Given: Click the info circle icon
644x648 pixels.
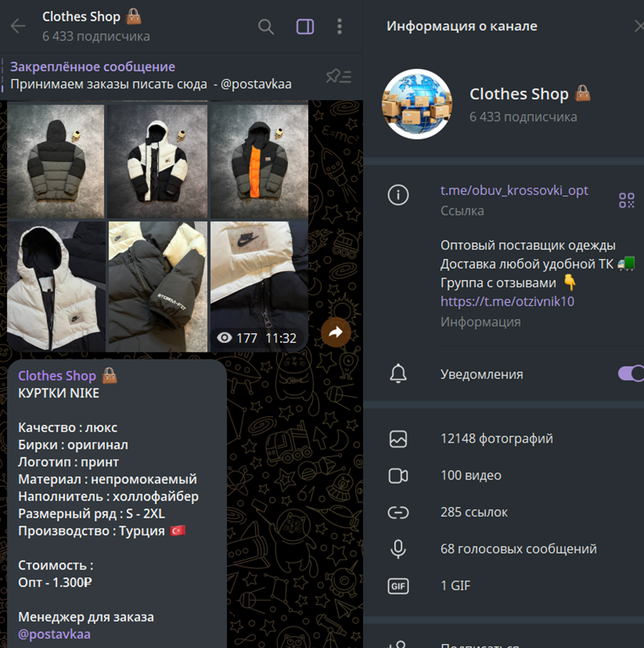Looking at the screenshot, I should click(398, 195).
